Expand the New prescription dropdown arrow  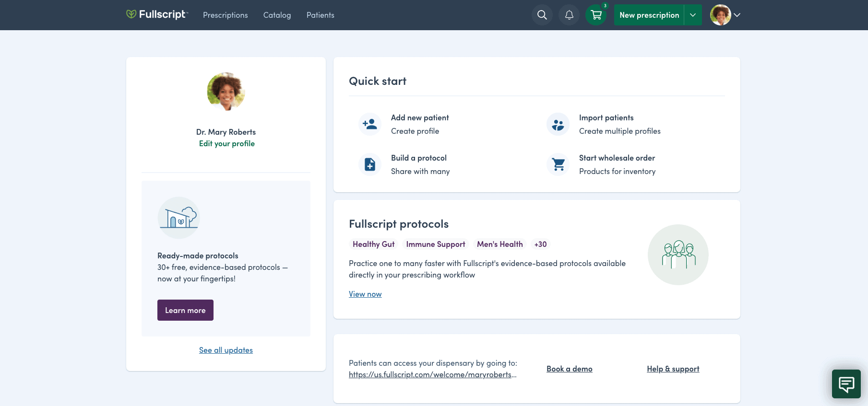tap(693, 15)
